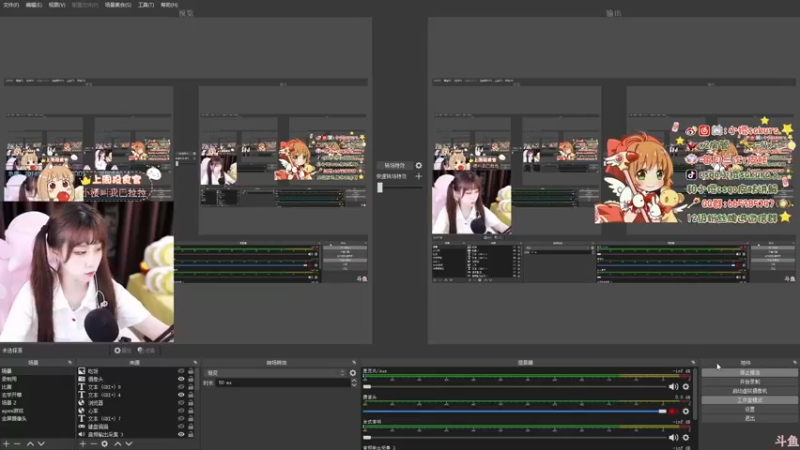Toggle visibility of the 心率 source
The image size is (800, 450).
coord(181,411)
